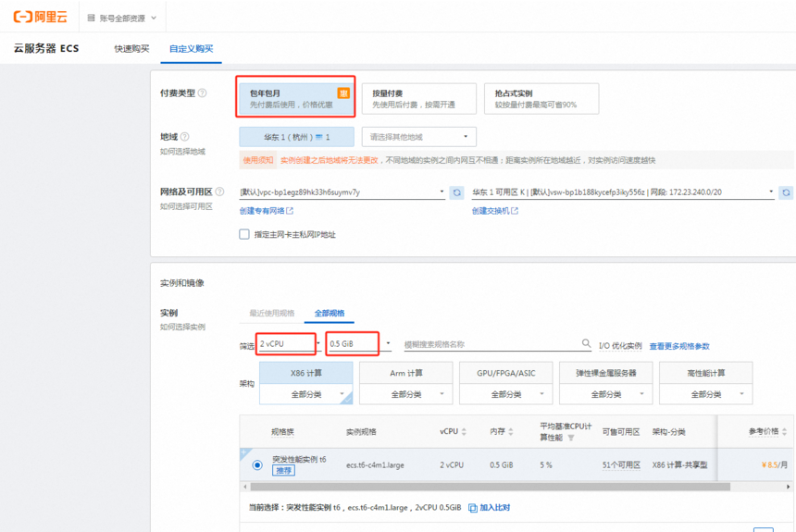
Task: Show help icon next to 网络及可用区
Action: tap(219, 192)
